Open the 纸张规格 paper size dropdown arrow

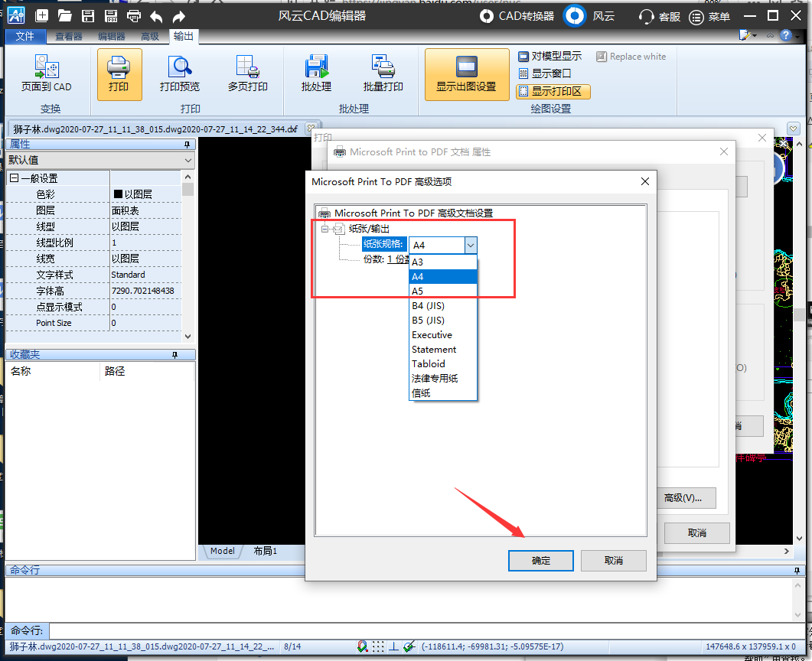pos(470,246)
